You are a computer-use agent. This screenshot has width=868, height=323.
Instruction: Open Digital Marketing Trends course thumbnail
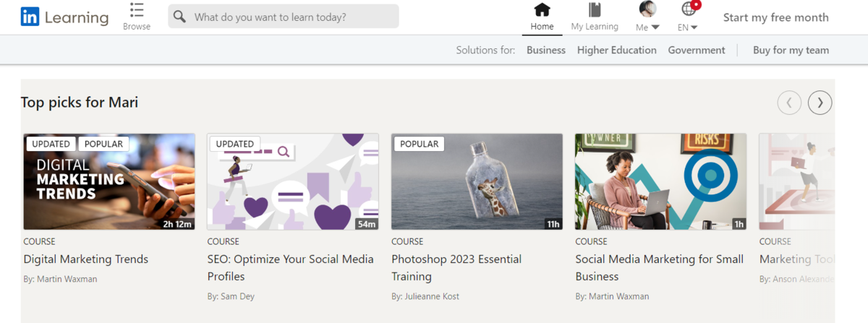pyautogui.click(x=109, y=181)
